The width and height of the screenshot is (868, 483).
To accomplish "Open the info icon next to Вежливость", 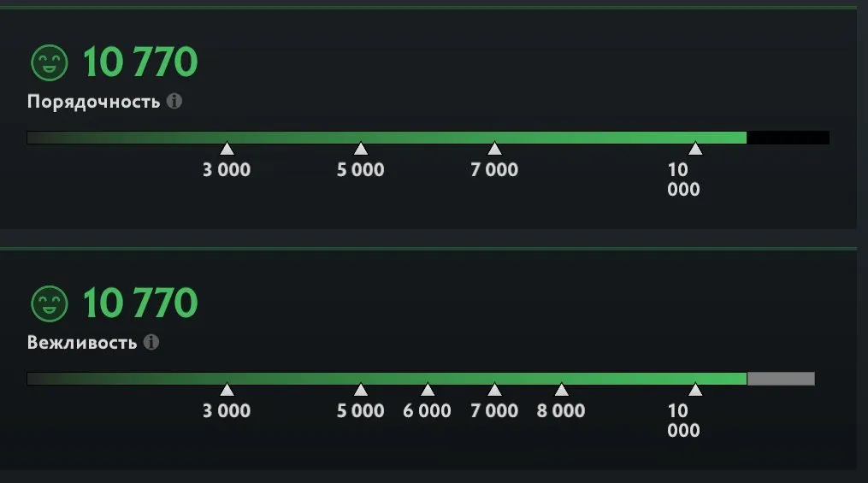I will point(151,342).
